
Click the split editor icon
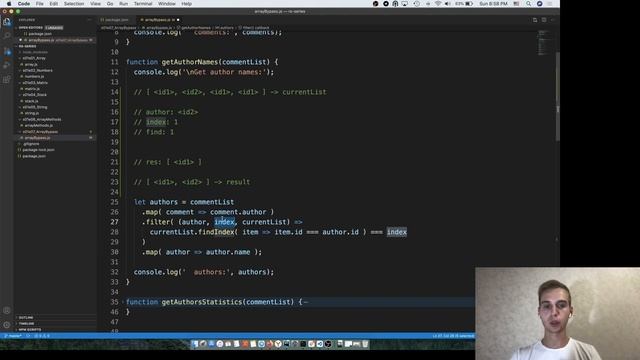pos(544,20)
